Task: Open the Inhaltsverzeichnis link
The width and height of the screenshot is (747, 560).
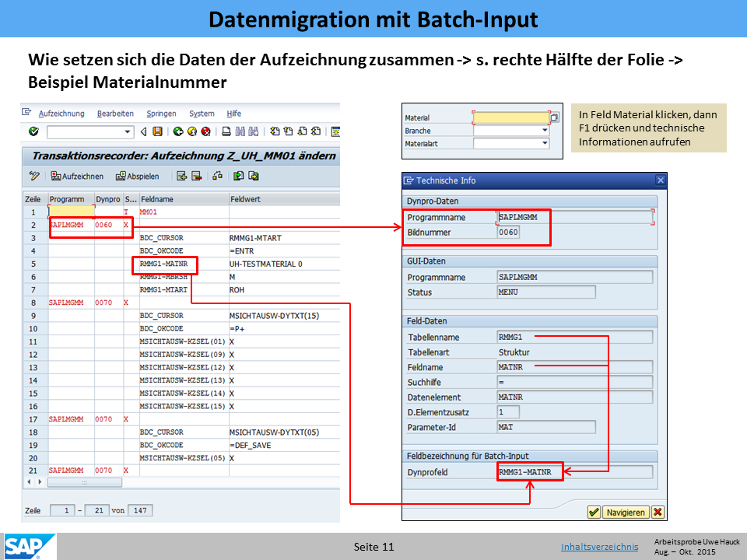Action: (x=599, y=547)
